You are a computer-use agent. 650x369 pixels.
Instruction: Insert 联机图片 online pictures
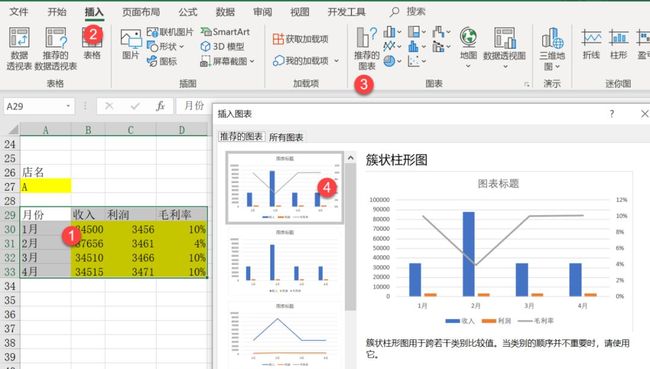(x=170, y=32)
